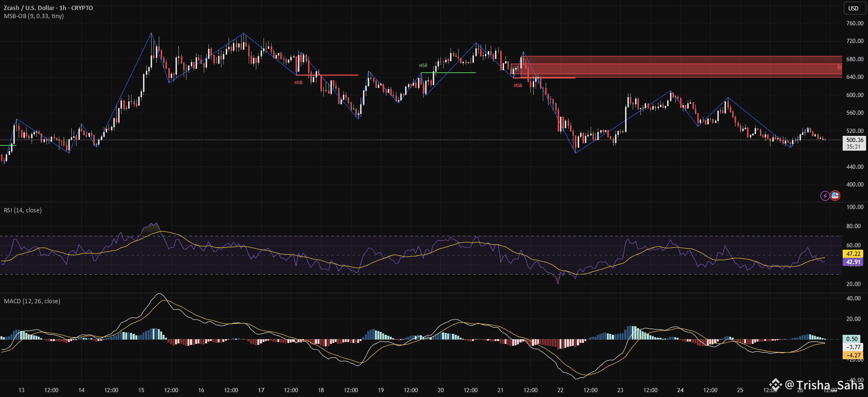Click the purple lightning bolt event icon

(825, 195)
